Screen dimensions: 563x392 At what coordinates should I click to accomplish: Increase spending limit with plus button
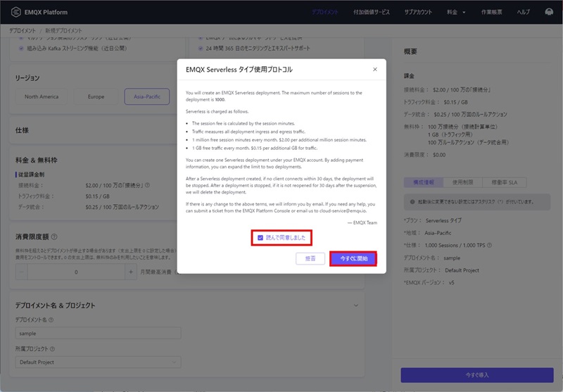[x=131, y=272]
